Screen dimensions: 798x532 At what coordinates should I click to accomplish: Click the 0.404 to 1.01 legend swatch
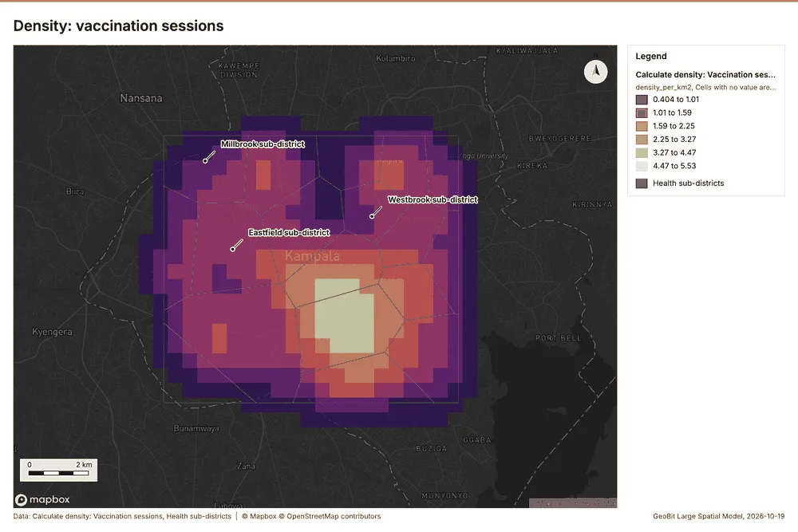click(642, 100)
